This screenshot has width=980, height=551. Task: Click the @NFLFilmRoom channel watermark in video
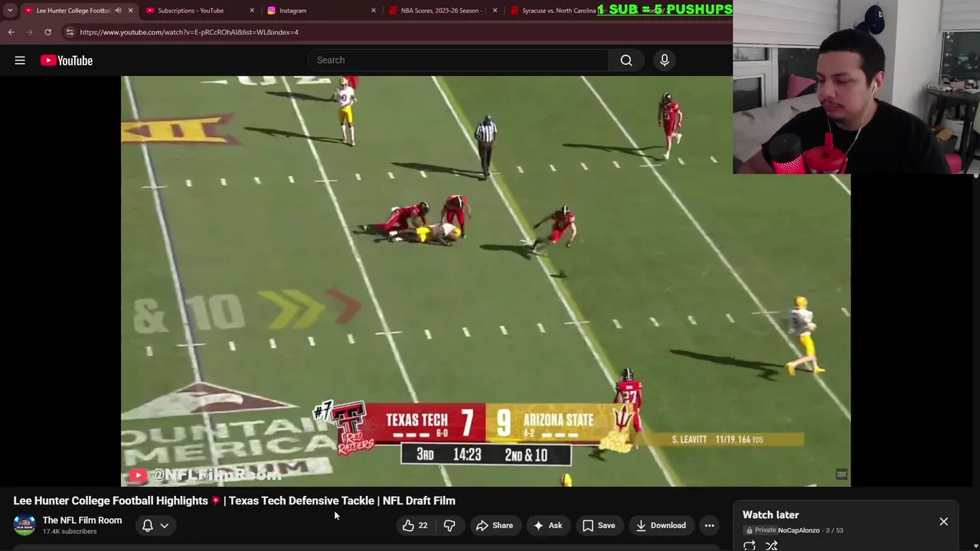205,475
